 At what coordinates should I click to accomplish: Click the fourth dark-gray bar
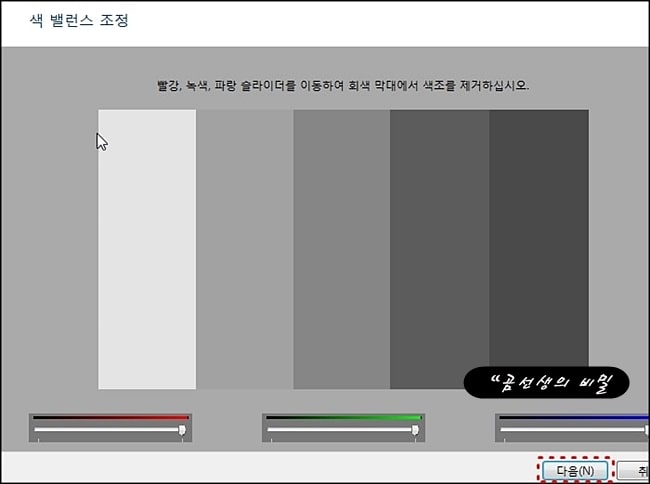pyautogui.click(x=439, y=249)
